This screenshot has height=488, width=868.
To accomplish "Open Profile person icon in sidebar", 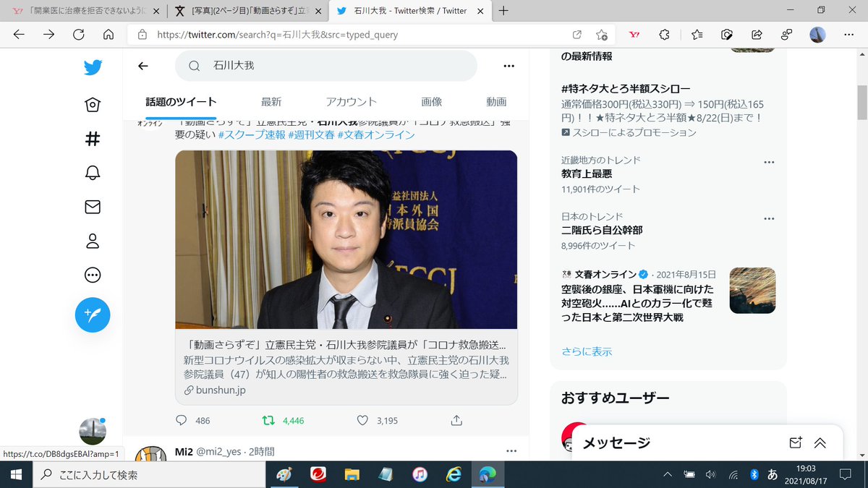I will coord(93,241).
